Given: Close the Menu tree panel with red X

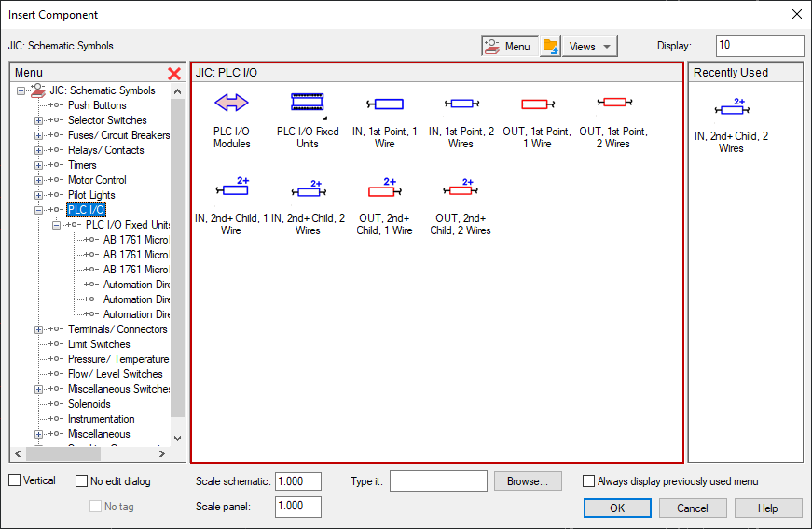Looking at the screenshot, I should tap(174, 74).
